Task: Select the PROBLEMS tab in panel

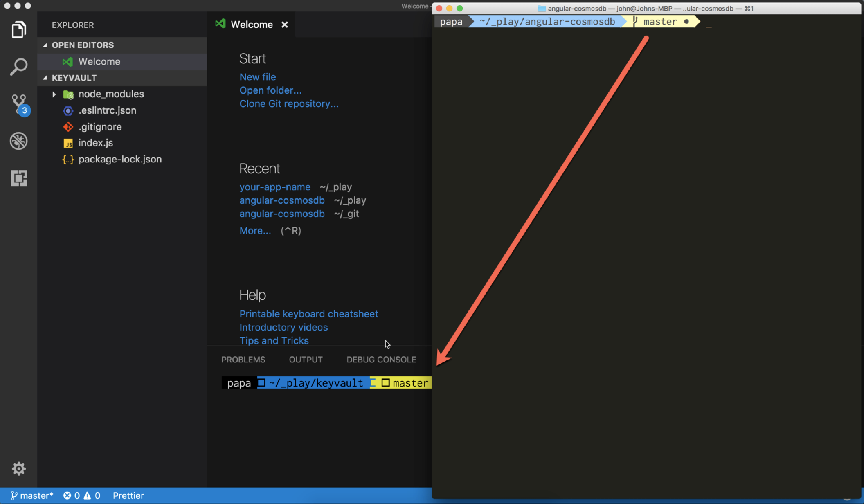Action: 243,360
